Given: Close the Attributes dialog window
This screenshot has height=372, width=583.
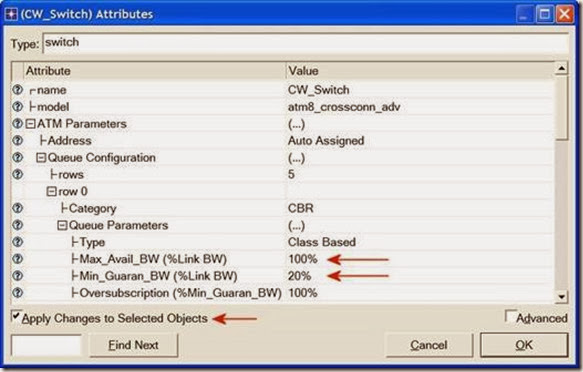Looking at the screenshot, I should (x=565, y=15).
